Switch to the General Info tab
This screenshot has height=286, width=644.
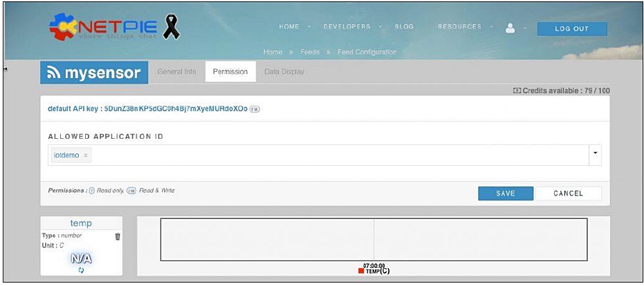click(x=176, y=72)
